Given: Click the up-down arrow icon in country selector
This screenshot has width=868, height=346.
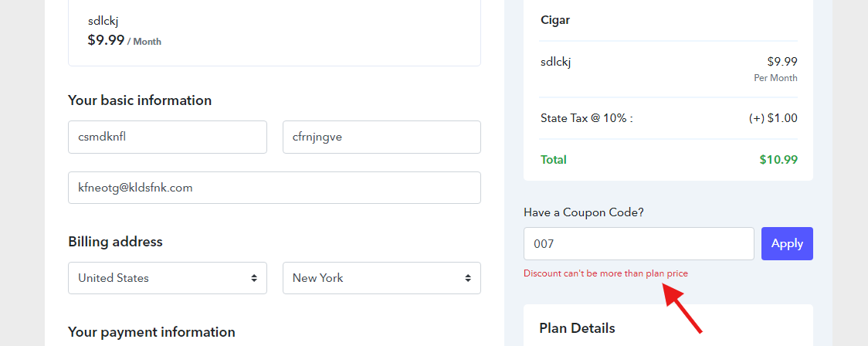Looking at the screenshot, I should [253, 278].
